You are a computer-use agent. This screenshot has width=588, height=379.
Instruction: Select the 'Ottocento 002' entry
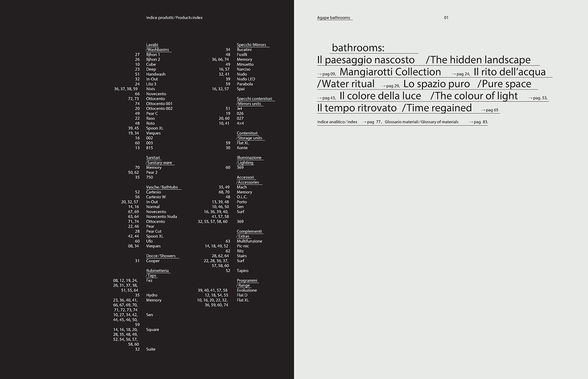pos(159,109)
